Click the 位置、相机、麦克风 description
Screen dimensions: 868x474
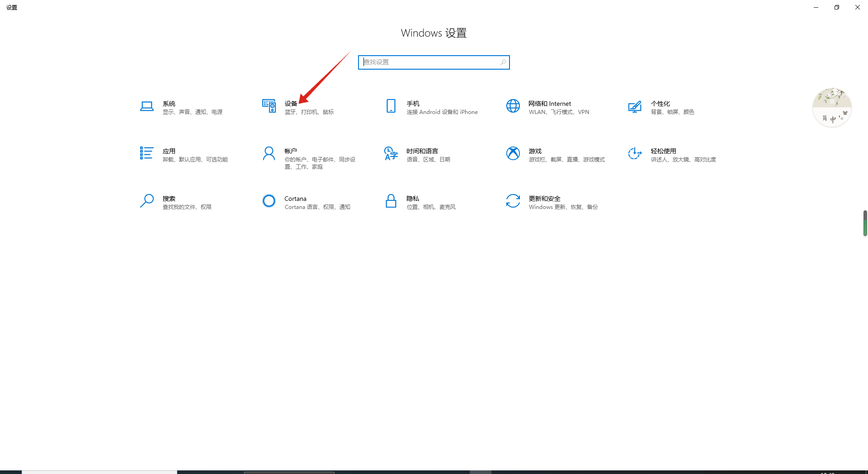click(x=431, y=207)
